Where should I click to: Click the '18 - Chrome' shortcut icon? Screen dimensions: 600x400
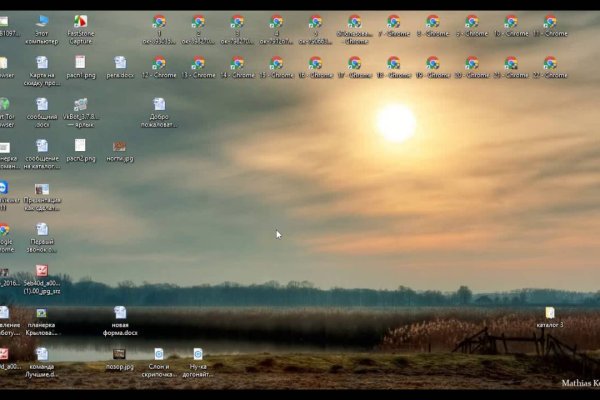[x=393, y=63]
